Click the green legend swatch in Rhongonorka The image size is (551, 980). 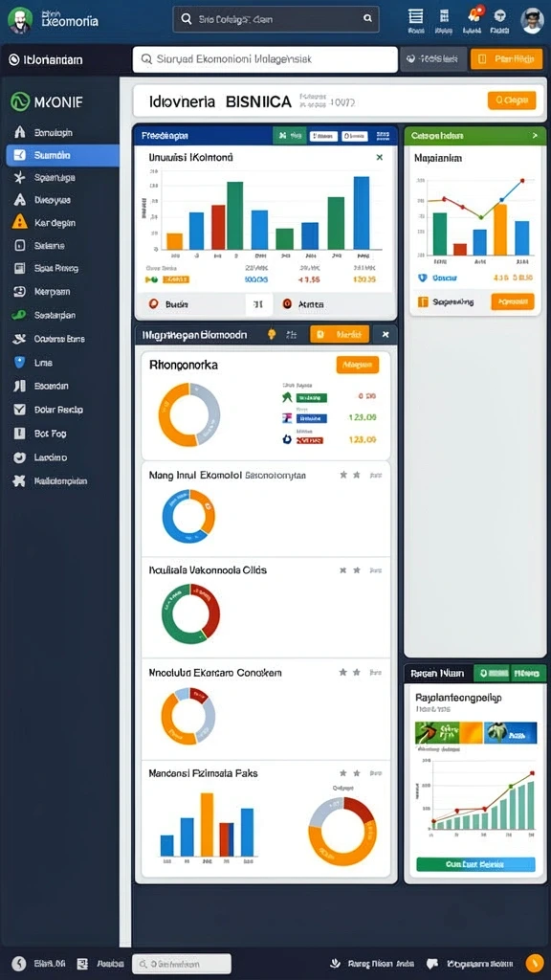[x=312, y=397]
